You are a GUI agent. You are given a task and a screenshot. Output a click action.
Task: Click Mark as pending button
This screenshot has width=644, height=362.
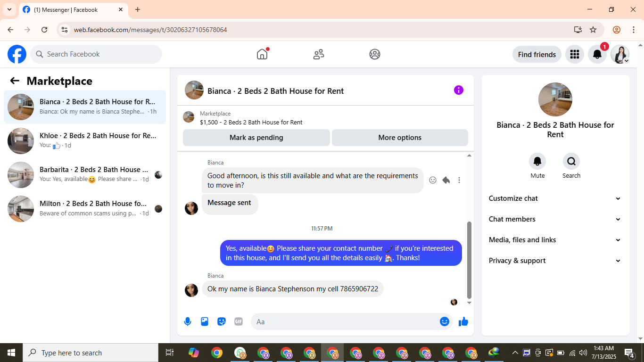[256, 138]
